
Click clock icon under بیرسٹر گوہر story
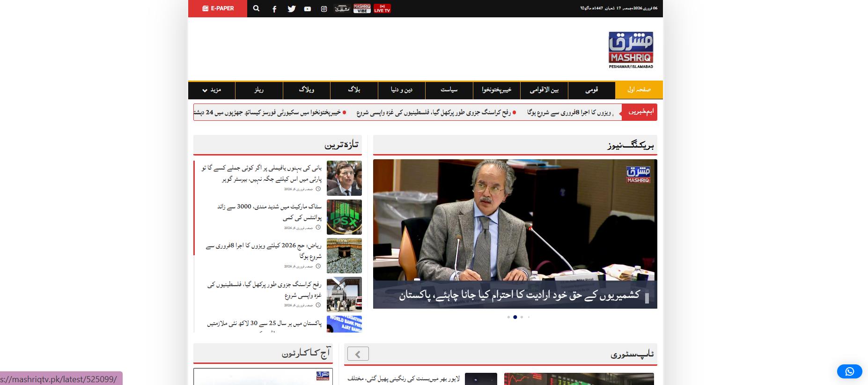coord(318,189)
